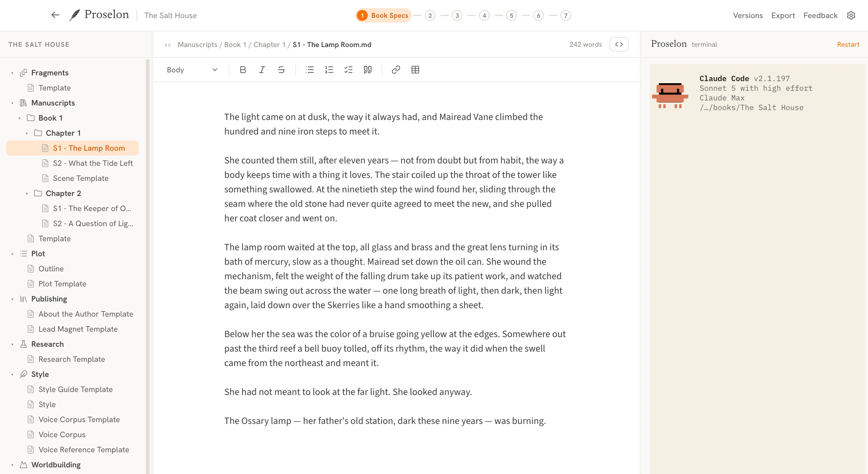Click the Claude Code mascot image
868x474 pixels.
670,96
